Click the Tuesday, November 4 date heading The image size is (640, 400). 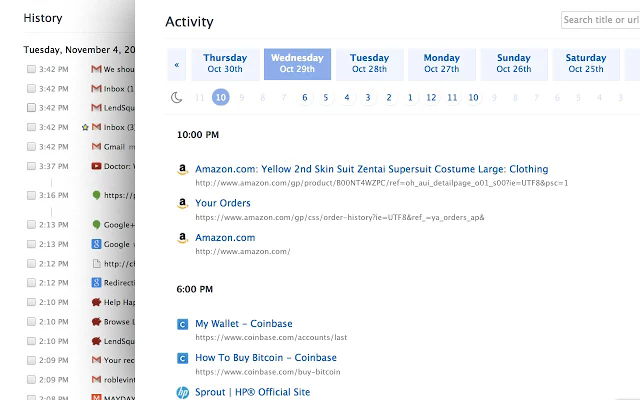click(79, 50)
